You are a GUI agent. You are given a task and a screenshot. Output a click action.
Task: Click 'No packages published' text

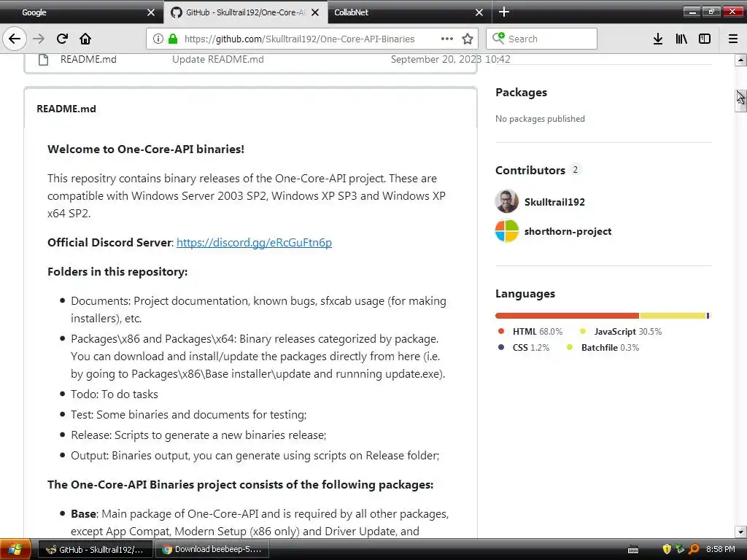540,119
